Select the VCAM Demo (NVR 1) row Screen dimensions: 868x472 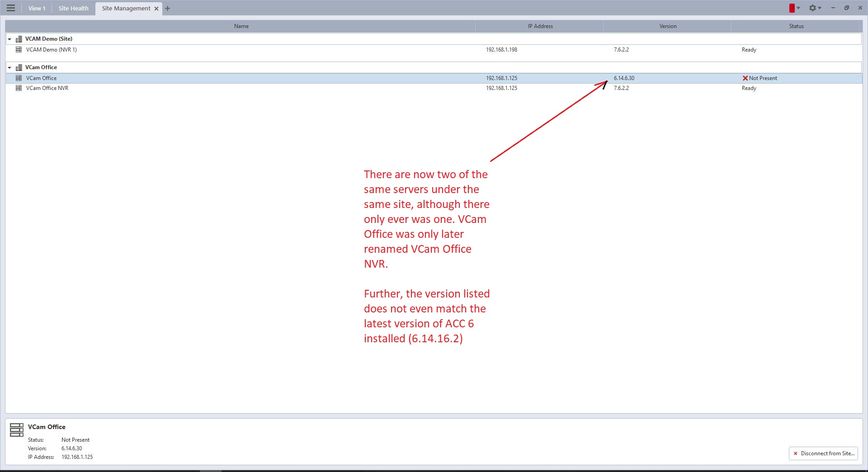[x=434, y=50]
